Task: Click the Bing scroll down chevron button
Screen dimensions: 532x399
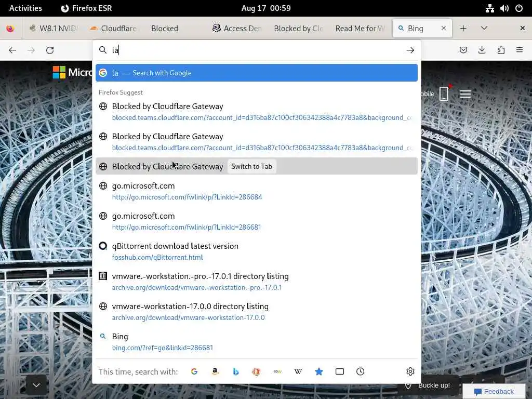Action: coord(36,385)
